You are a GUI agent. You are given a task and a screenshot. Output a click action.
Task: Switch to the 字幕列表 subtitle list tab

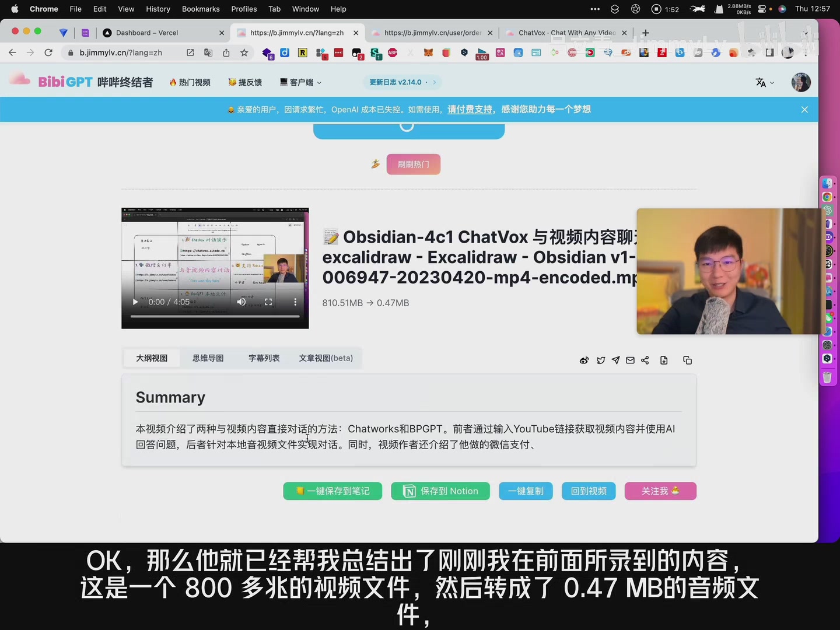[264, 358]
